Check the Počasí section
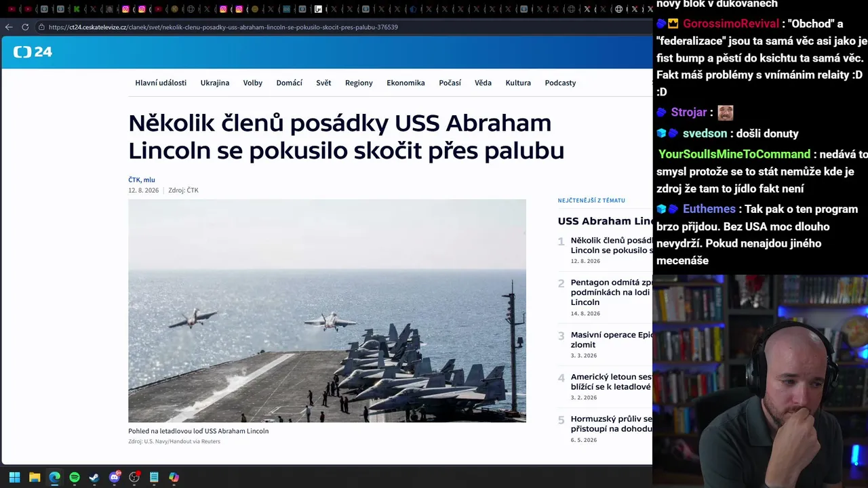This screenshot has height=488, width=868. (x=450, y=83)
